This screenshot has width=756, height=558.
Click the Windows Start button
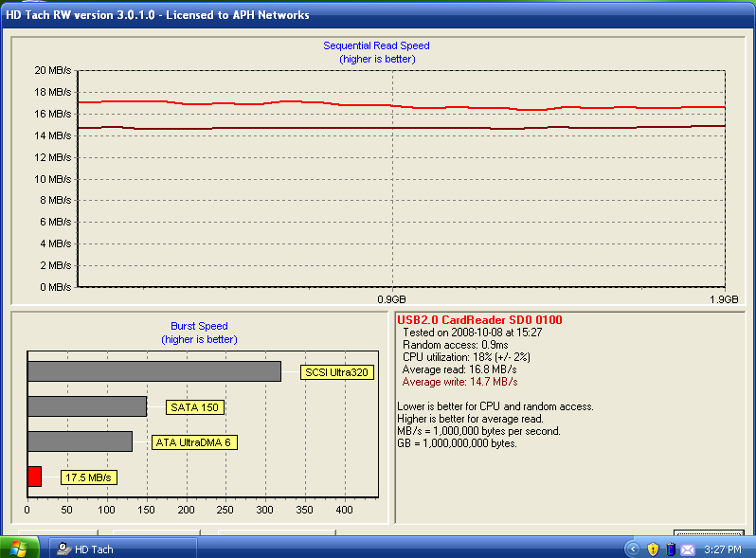click(x=20, y=549)
